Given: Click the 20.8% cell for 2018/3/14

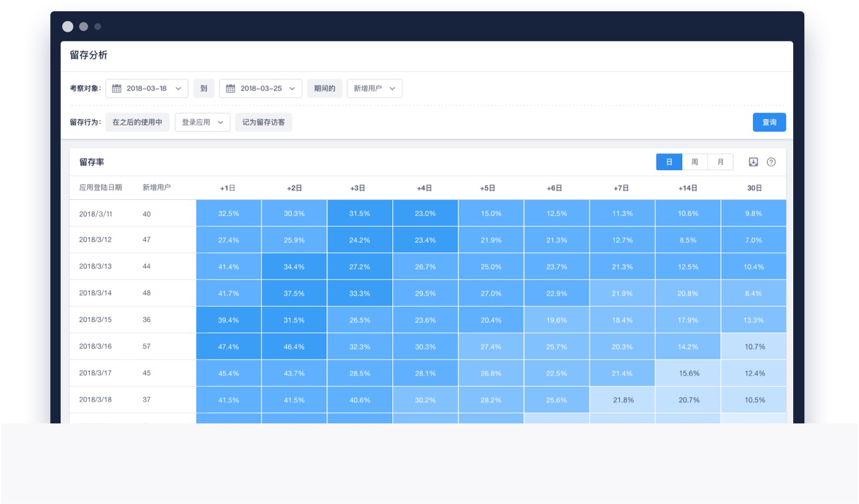Looking at the screenshot, I should pyautogui.click(x=688, y=293).
